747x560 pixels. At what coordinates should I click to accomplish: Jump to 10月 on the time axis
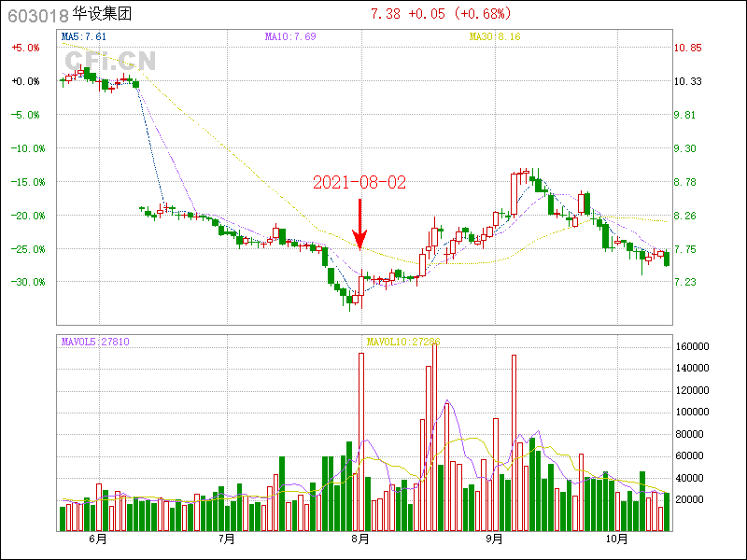pos(614,539)
